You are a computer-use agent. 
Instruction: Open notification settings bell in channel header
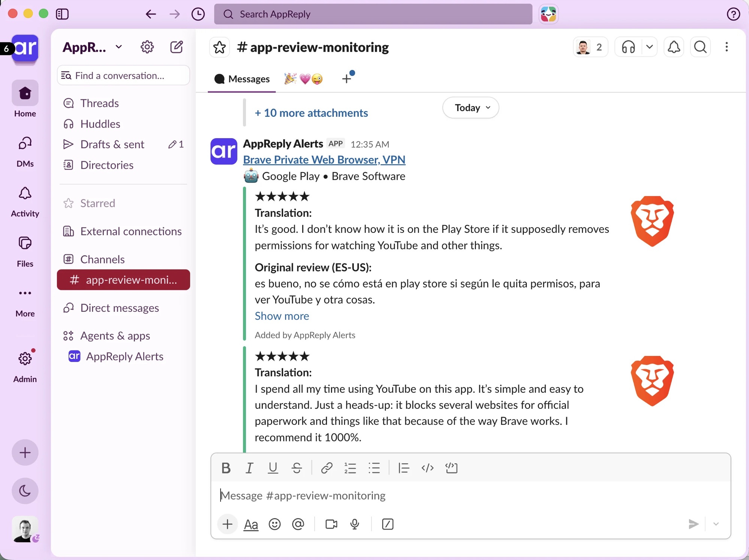pos(674,47)
